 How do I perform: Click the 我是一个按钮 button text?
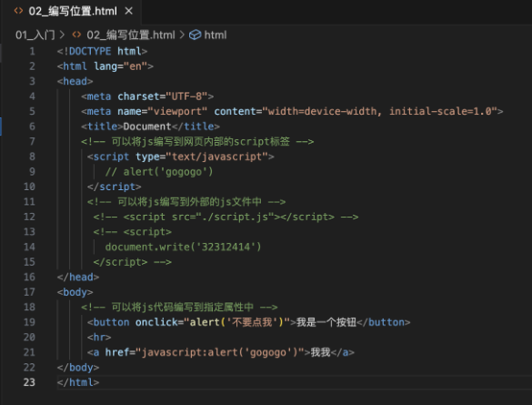[326, 322]
